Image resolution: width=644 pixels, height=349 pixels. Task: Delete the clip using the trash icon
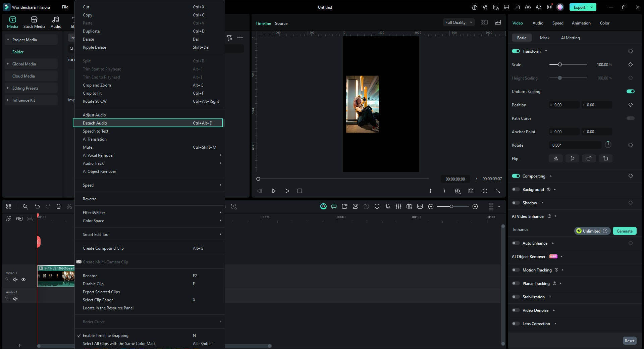coord(59,206)
